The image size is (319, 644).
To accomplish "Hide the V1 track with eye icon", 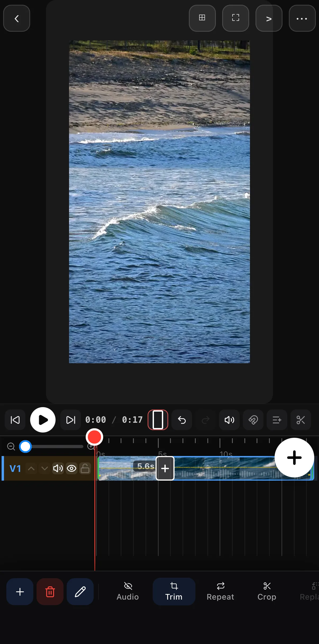I will tap(71, 468).
